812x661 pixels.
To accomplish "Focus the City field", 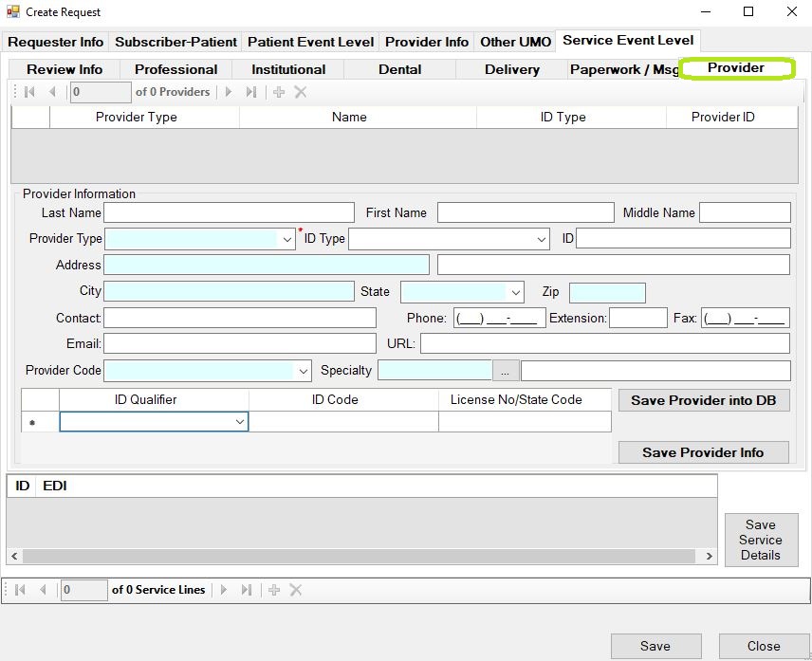I will click(x=229, y=291).
